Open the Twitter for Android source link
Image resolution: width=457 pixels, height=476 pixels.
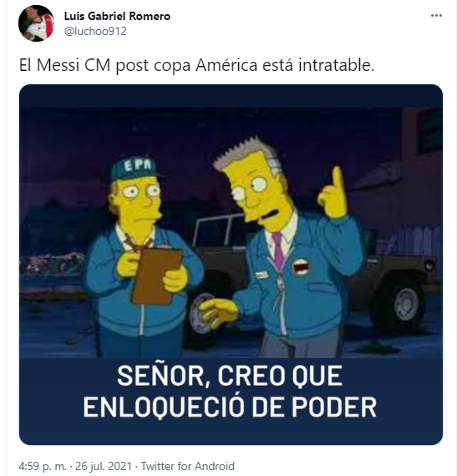188,466
